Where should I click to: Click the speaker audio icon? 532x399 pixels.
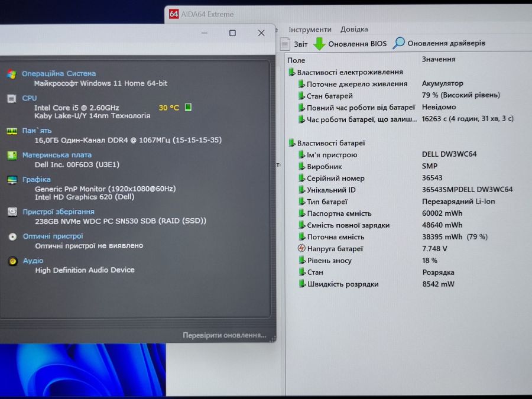[x=12, y=261]
